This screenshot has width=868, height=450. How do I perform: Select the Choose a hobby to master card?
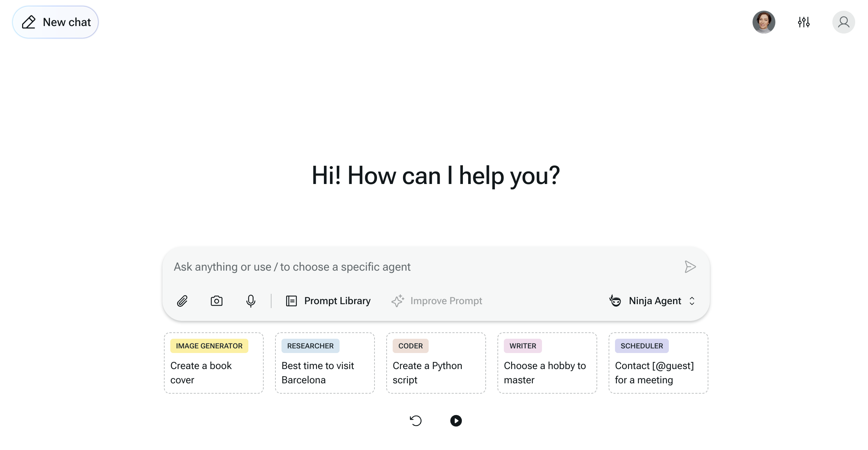[x=547, y=363]
